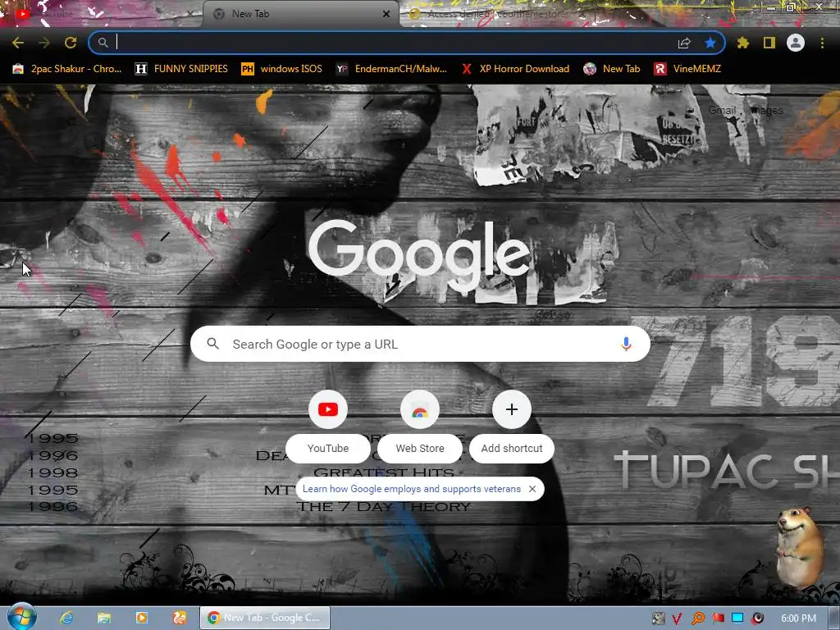Click New Tab - Google Chrome taskbar button
The image size is (840, 630).
(265, 618)
